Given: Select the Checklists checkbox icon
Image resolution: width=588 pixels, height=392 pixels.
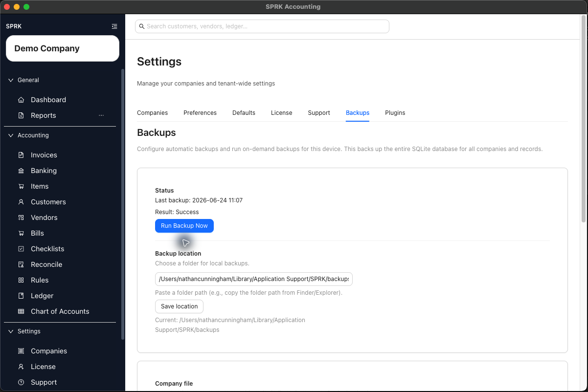Looking at the screenshot, I should [21, 249].
